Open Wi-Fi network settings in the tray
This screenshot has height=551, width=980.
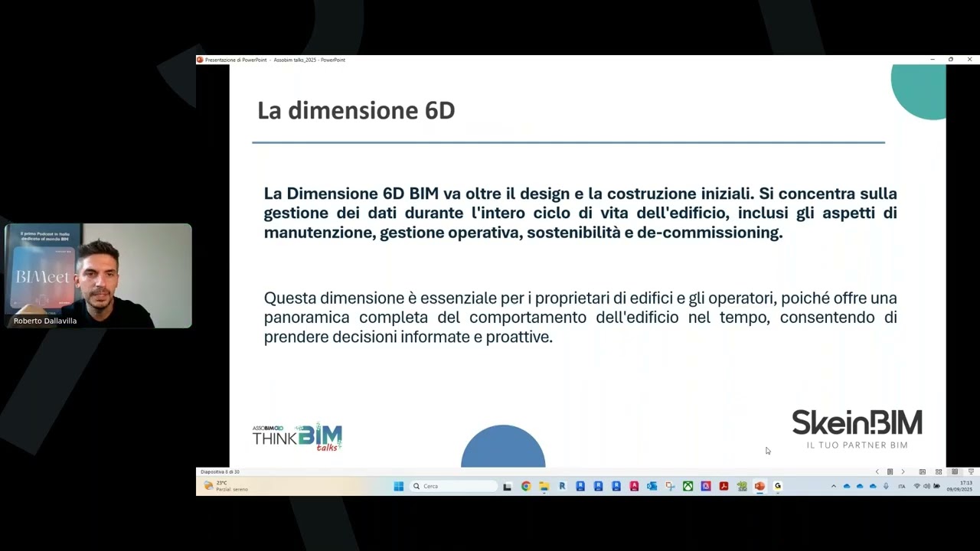(916, 486)
